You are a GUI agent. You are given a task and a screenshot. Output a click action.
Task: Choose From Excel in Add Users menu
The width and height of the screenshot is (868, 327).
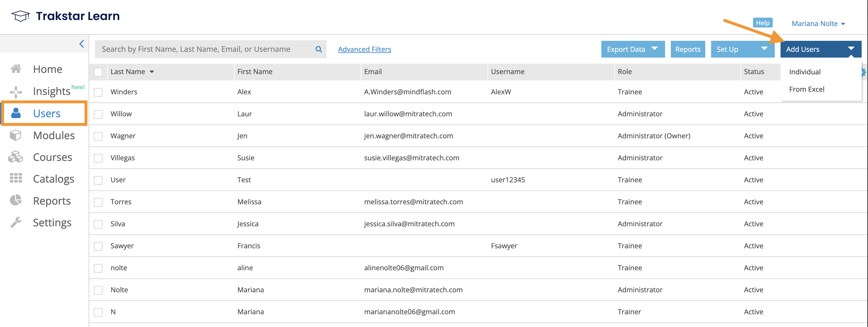coord(806,89)
